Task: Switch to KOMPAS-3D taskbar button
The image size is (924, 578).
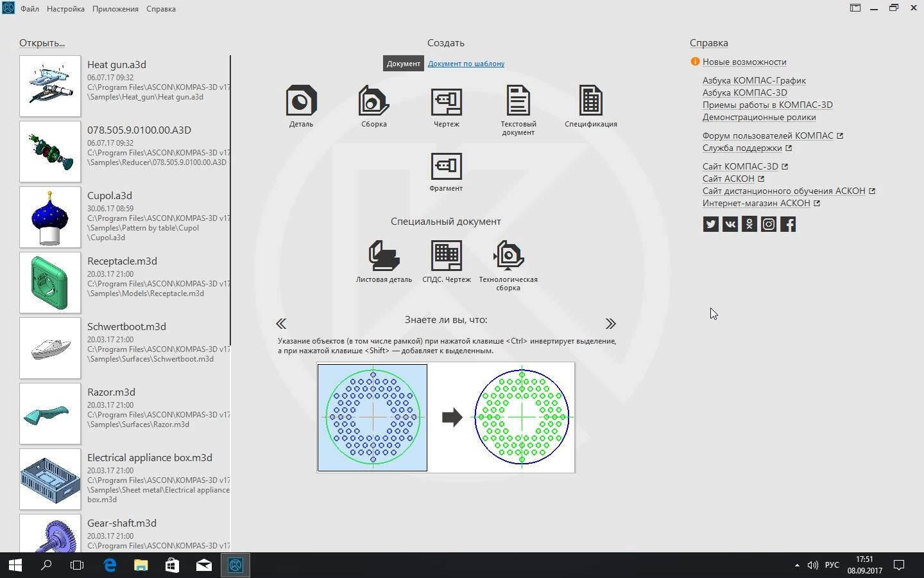Action: click(x=235, y=565)
